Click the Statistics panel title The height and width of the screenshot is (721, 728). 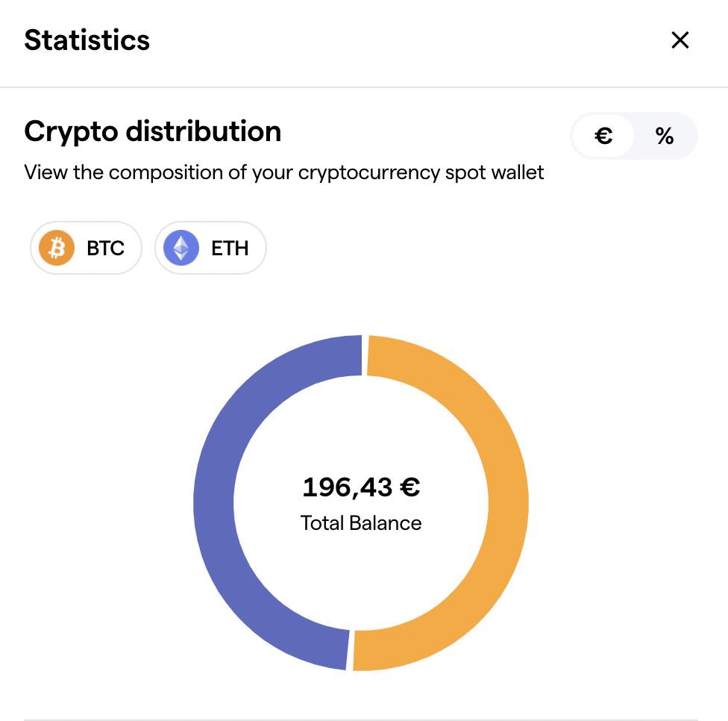87,40
